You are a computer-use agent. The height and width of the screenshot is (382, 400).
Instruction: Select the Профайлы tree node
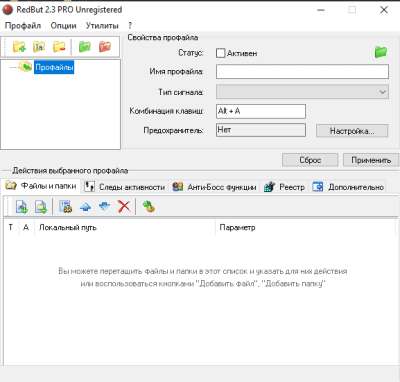54,67
